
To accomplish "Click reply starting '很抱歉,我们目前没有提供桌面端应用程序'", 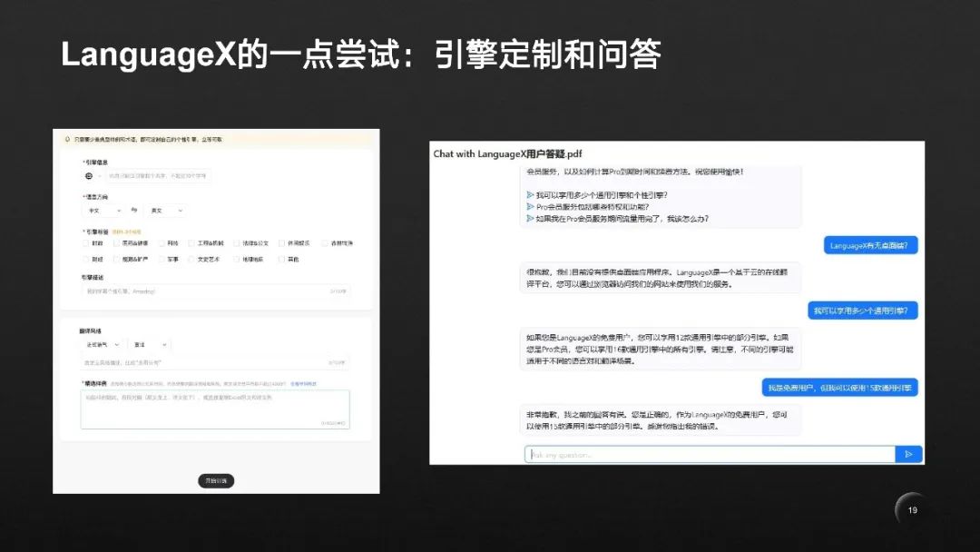I will [x=660, y=278].
